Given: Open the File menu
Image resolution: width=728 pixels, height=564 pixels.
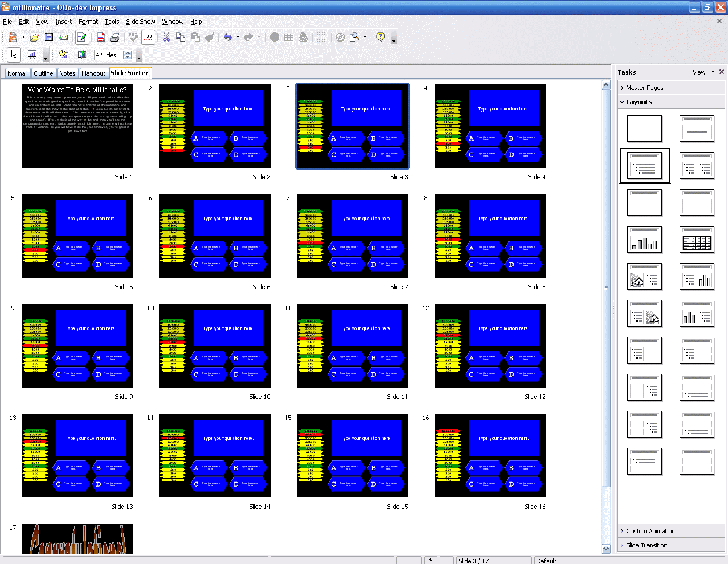Looking at the screenshot, I should 7,22.
